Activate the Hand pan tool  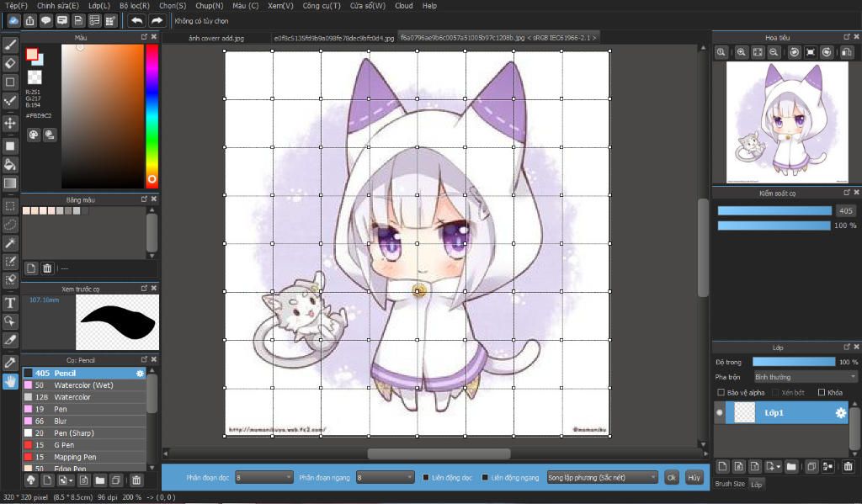pos(10,381)
